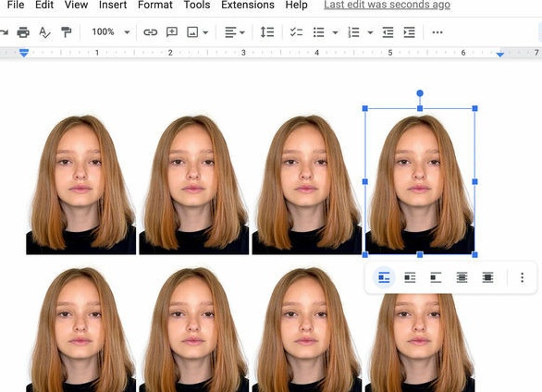Image resolution: width=542 pixels, height=392 pixels.
Task: Expand numbered list options arrow
Action: pyautogui.click(x=370, y=32)
